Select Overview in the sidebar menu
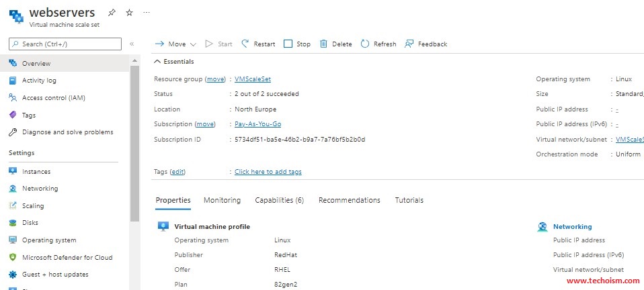Image resolution: width=644 pixels, height=290 pixels. click(65, 63)
